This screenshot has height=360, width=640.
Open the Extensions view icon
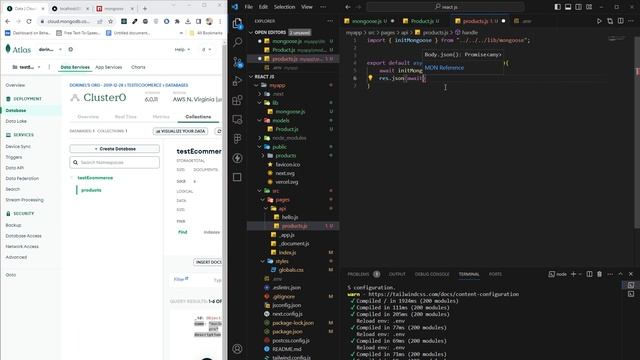pos(237,100)
